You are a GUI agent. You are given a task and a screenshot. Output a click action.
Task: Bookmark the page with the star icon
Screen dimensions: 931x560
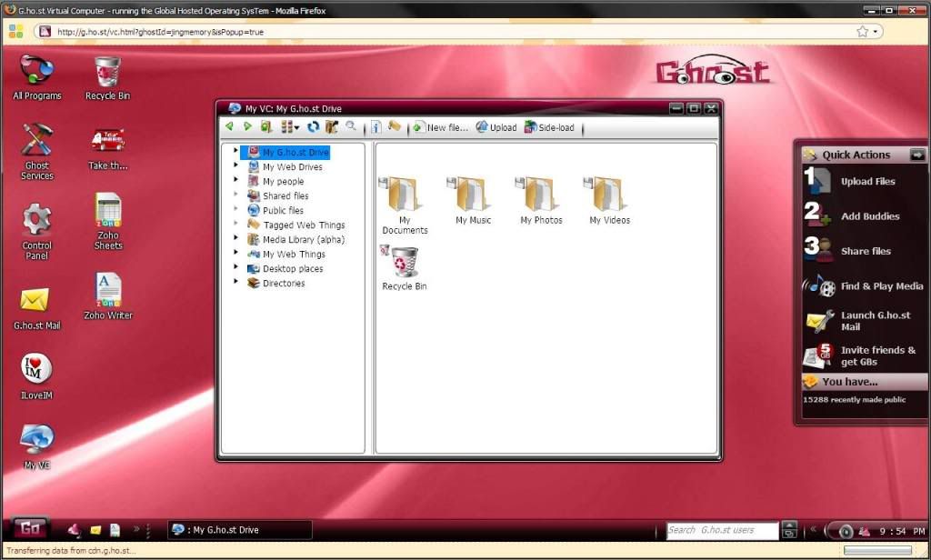[862, 32]
